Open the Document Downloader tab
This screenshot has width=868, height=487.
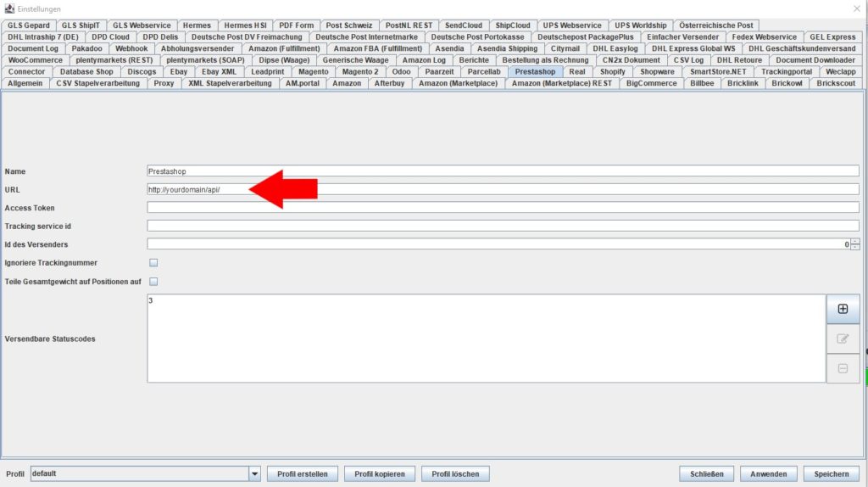[x=815, y=60]
